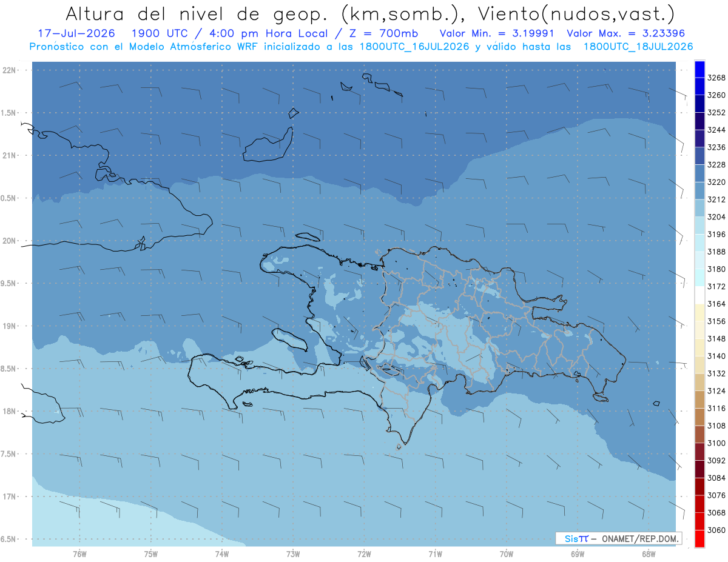Click the '75W' longitude axis label
The width and height of the screenshot is (728, 562).
point(150,554)
